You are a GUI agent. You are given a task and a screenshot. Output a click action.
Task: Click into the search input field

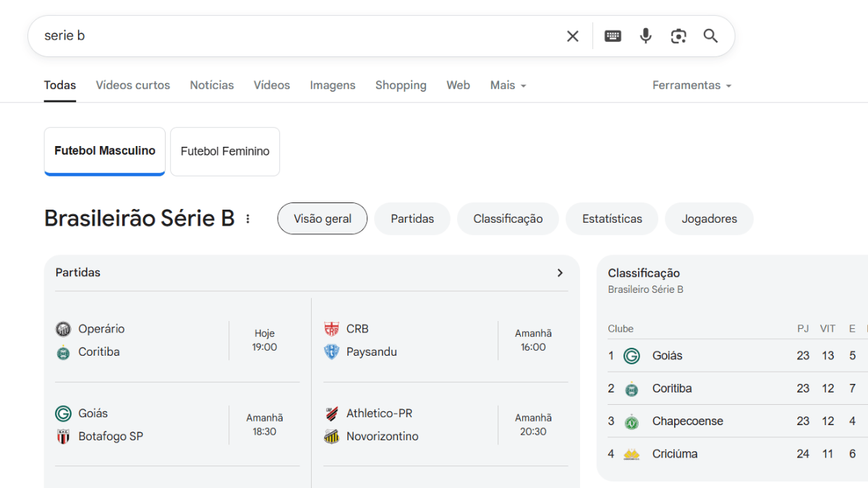[289, 36]
